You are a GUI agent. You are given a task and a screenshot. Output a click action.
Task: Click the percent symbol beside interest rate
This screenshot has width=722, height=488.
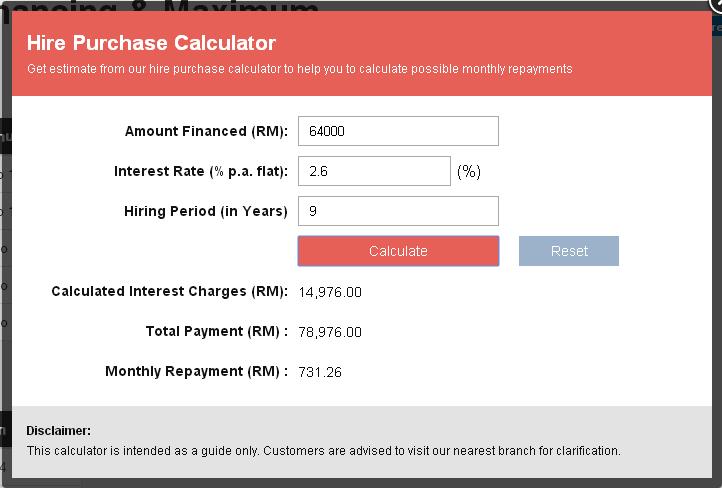coord(469,171)
